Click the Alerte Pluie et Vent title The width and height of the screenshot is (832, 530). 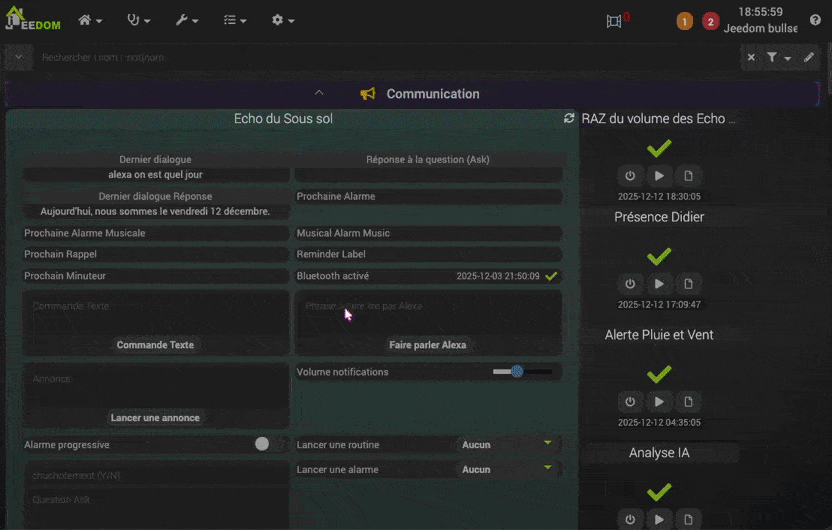[x=659, y=335]
